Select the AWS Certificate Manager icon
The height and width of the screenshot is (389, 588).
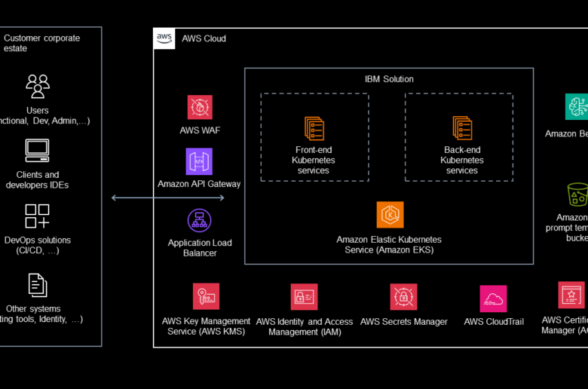coord(571,295)
